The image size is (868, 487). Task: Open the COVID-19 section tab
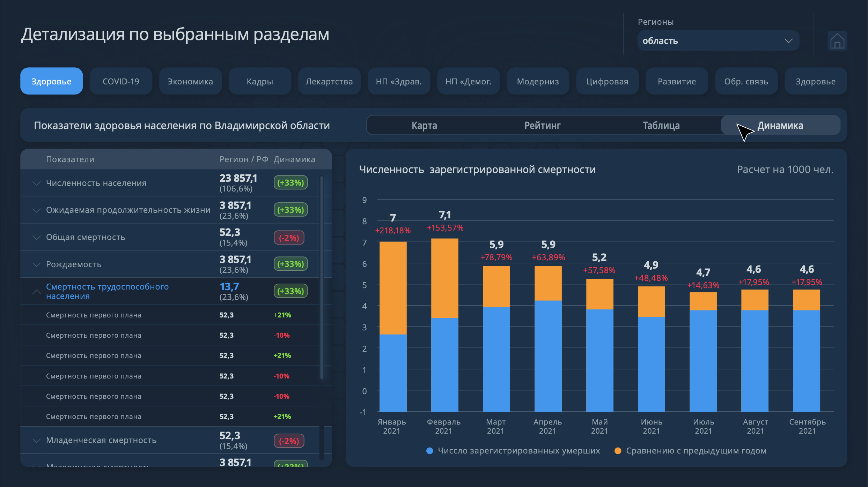click(x=121, y=81)
